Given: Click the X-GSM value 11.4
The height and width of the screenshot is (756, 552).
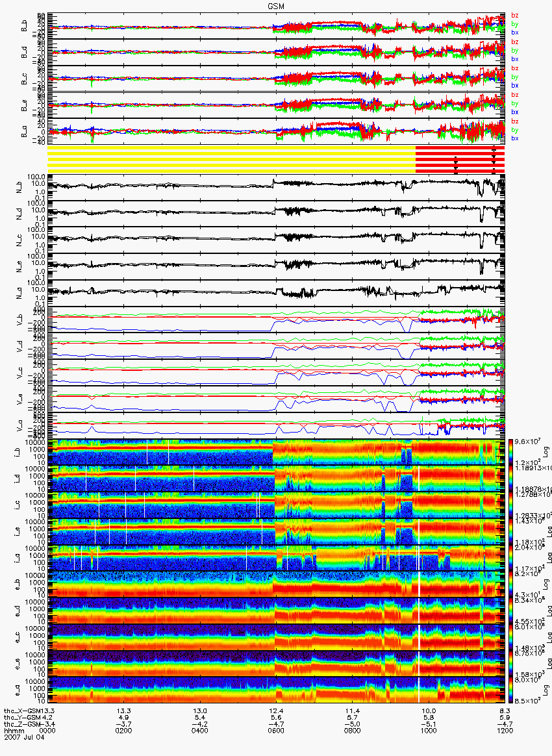Looking at the screenshot, I should (x=353, y=711).
